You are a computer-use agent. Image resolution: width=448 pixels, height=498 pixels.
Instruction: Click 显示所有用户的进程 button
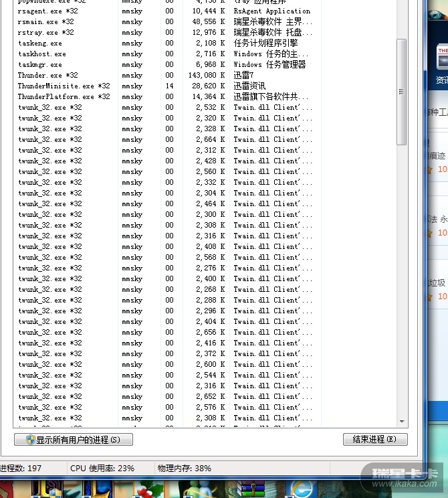(74, 440)
